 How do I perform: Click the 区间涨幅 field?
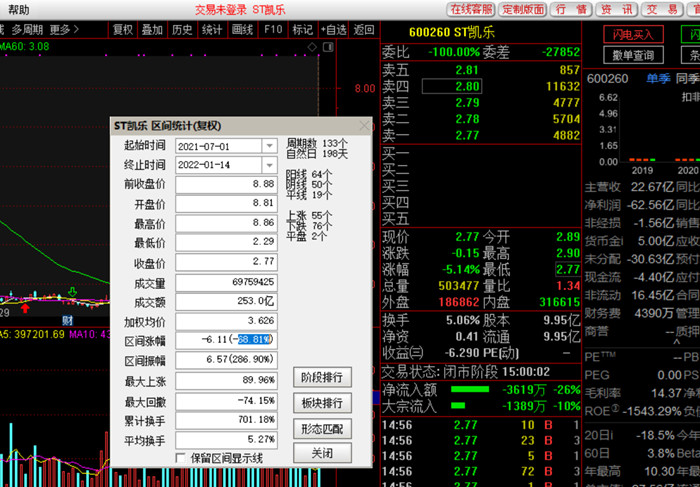226,341
